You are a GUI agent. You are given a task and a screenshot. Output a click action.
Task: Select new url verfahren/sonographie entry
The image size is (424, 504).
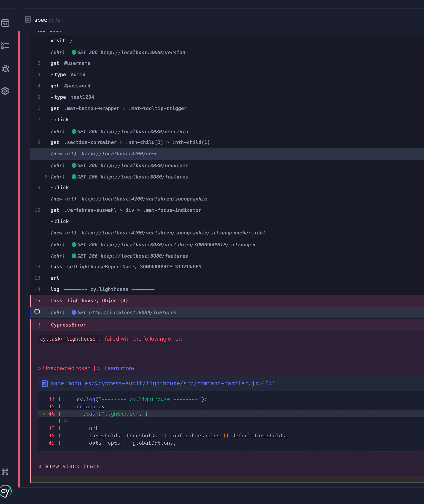tap(227, 199)
